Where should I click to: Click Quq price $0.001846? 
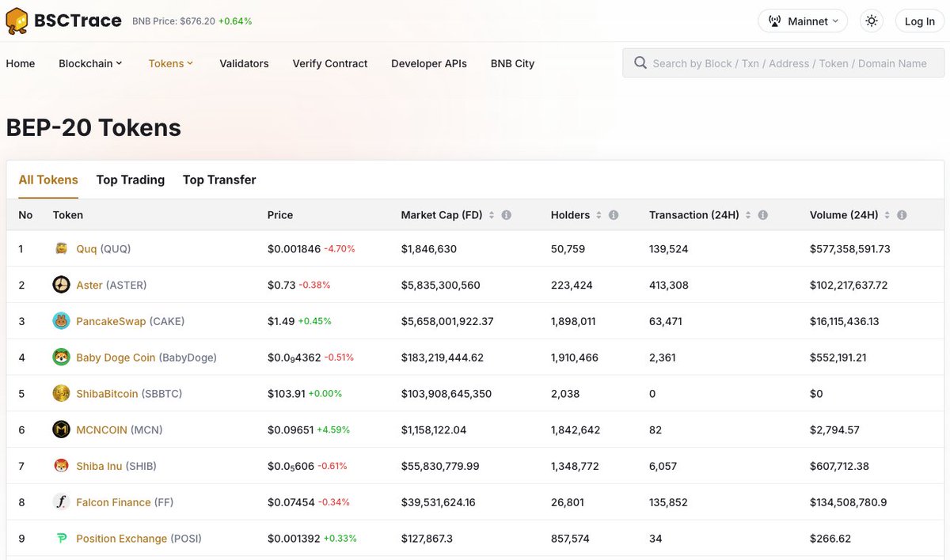[294, 248]
